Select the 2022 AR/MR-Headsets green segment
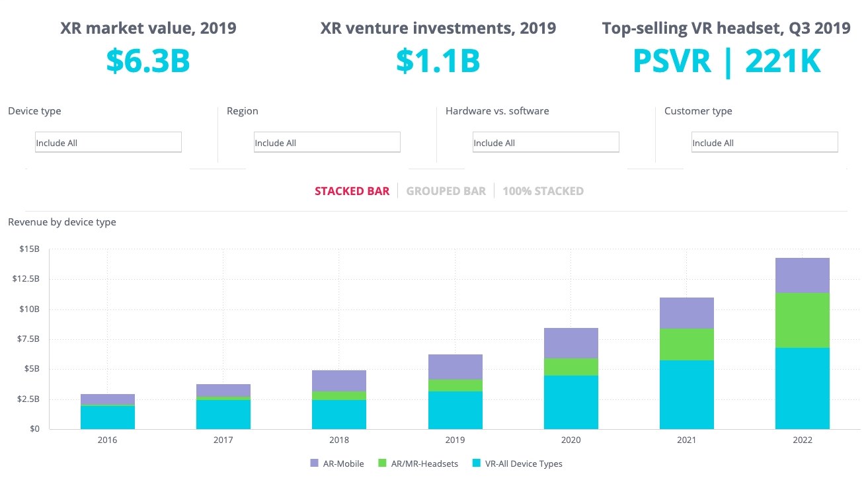This screenshot has width=868, height=482. (803, 320)
